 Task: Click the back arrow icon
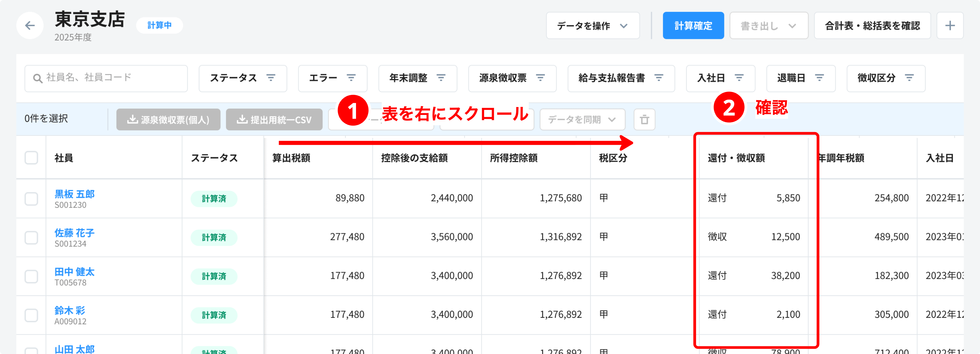(30, 26)
